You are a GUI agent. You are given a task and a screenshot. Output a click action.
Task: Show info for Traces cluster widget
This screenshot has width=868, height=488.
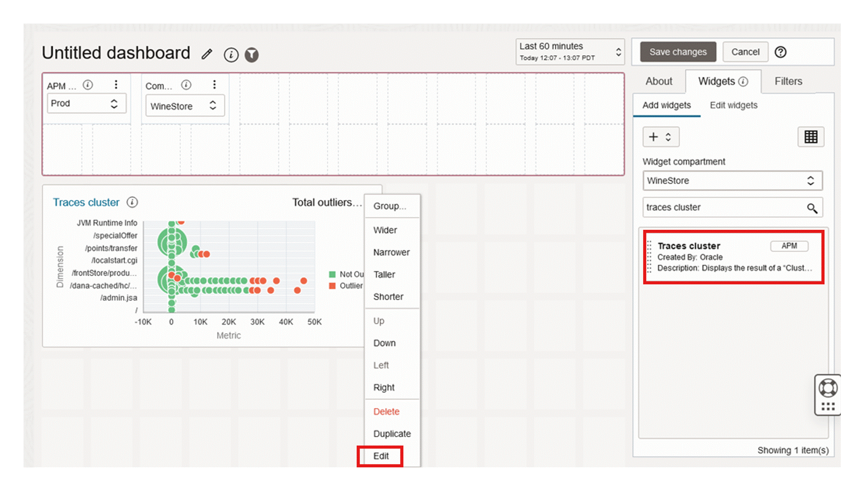pos(132,202)
